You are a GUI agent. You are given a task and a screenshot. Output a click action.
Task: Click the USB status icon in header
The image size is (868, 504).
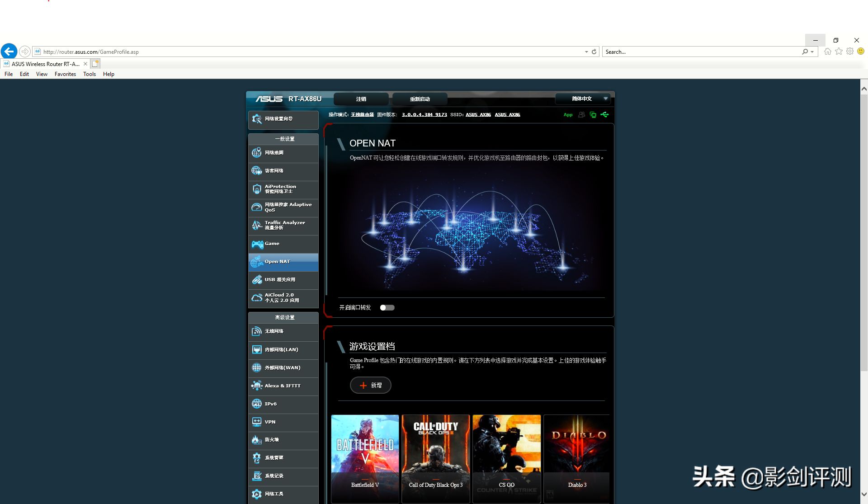click(x=604, y=115)
